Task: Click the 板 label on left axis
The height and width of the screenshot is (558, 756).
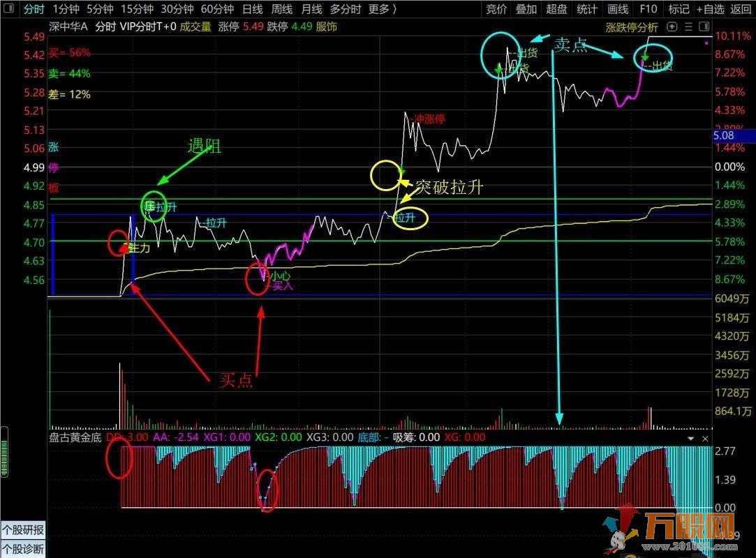Action: click(x=53, y=188)
